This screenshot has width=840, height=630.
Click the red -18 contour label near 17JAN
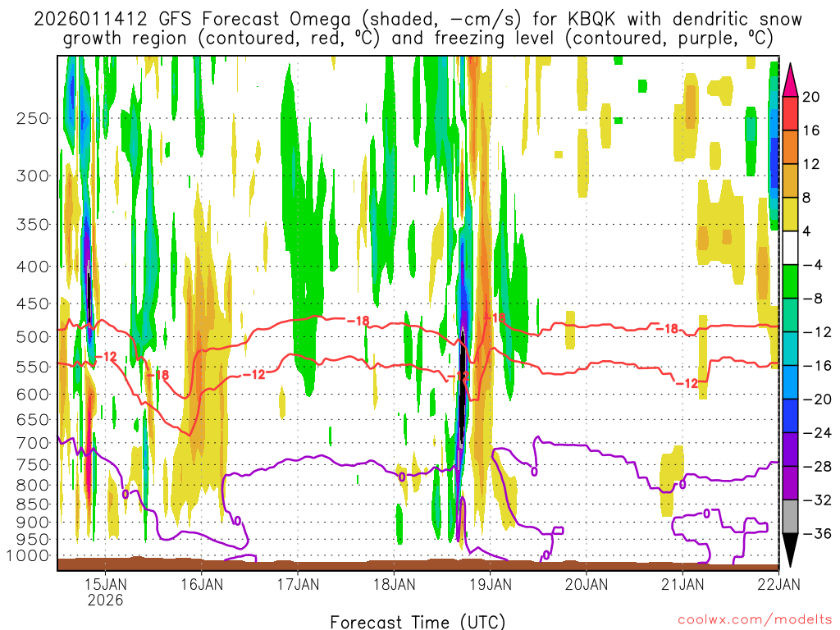pos(358,321)
